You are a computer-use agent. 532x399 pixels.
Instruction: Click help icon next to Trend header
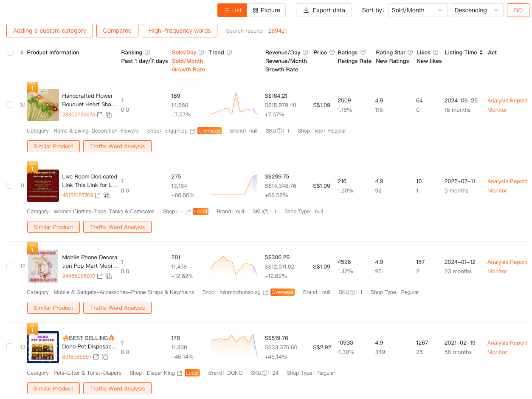pos(229,53)
